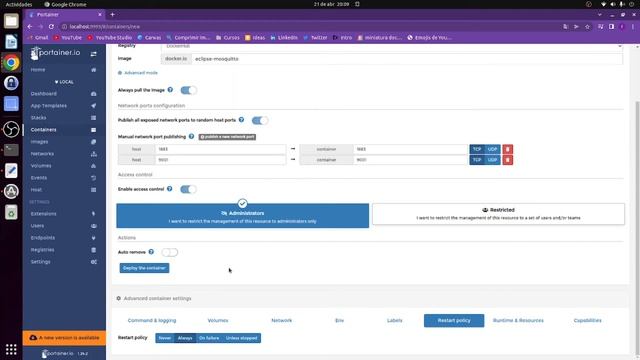Set restart policy to Always
Viewport: 640px width, 360px height.
click(x=185, y=338)
